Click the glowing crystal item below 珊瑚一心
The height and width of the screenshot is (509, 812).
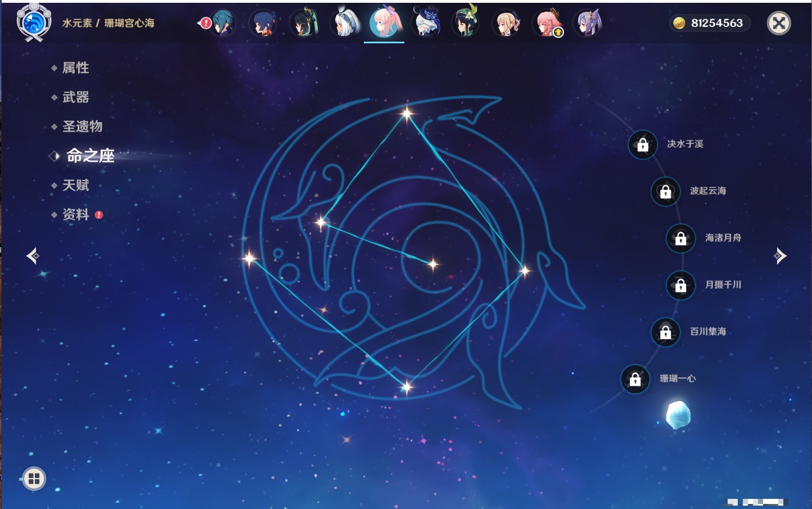(x=678, y=415)
